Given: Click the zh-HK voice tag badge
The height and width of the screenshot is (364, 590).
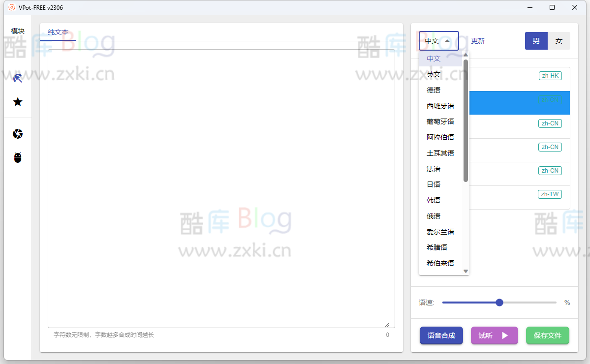Looking at the screenshot, I should (x=550, y=76).
